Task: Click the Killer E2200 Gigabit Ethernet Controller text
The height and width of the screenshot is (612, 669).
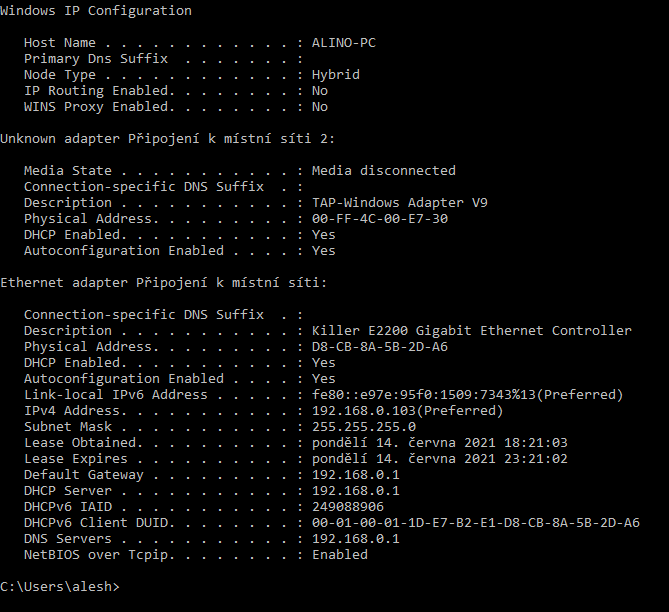Action: click(471, 331)
